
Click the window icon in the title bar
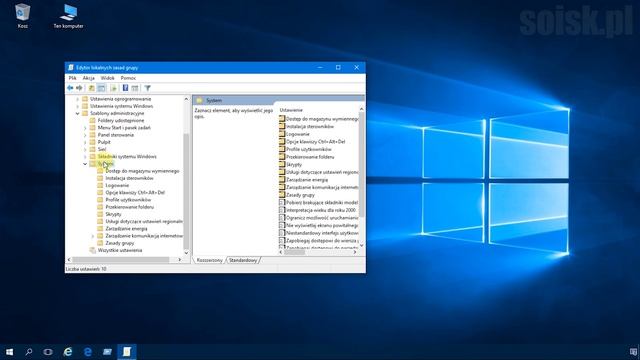point(71,67)
